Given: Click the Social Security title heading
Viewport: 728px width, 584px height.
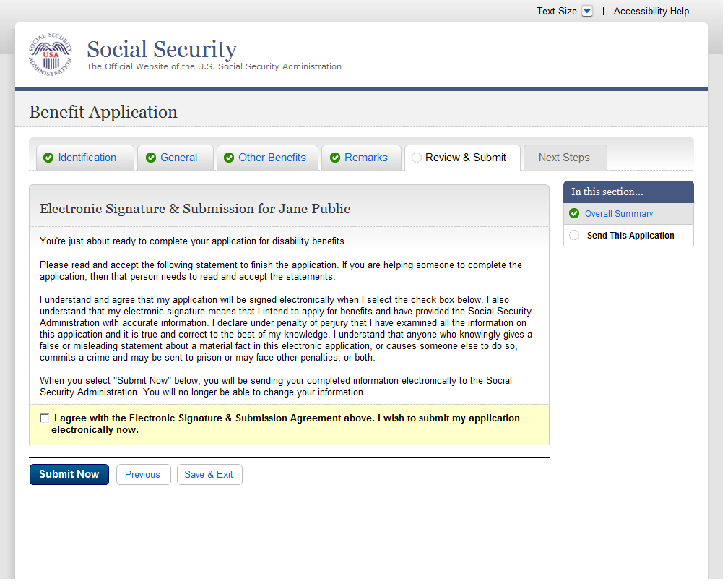Looking at the screenshot, I should pos(162,49).
